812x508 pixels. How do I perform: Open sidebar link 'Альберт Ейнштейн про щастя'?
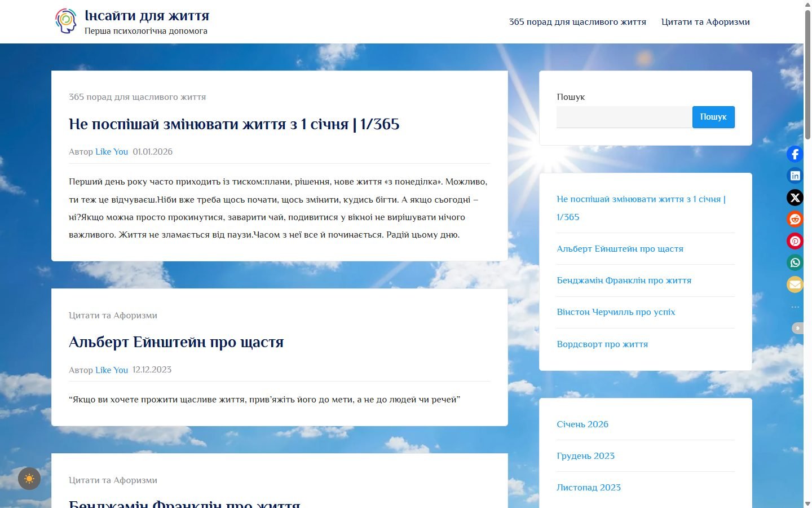620,249
